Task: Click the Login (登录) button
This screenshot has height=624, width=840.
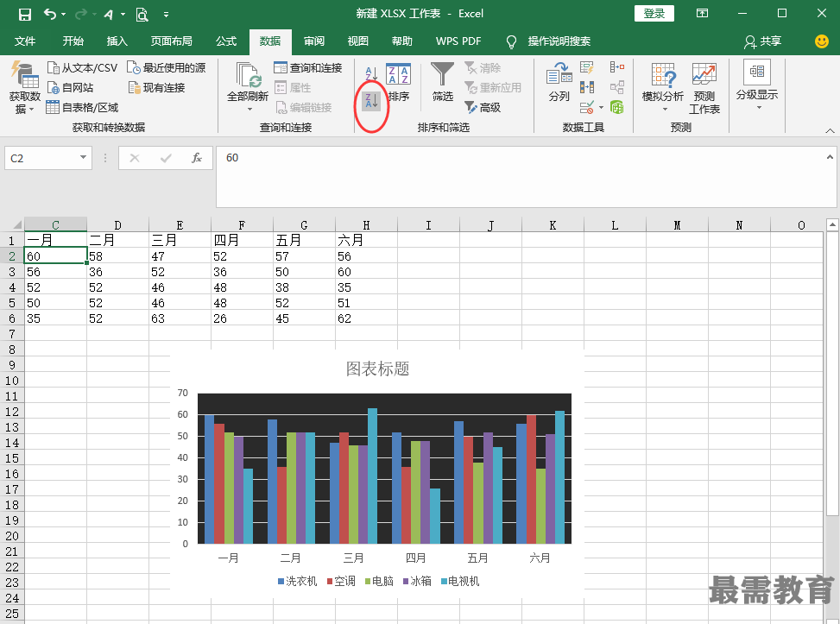Action: [x=654, y=14]
